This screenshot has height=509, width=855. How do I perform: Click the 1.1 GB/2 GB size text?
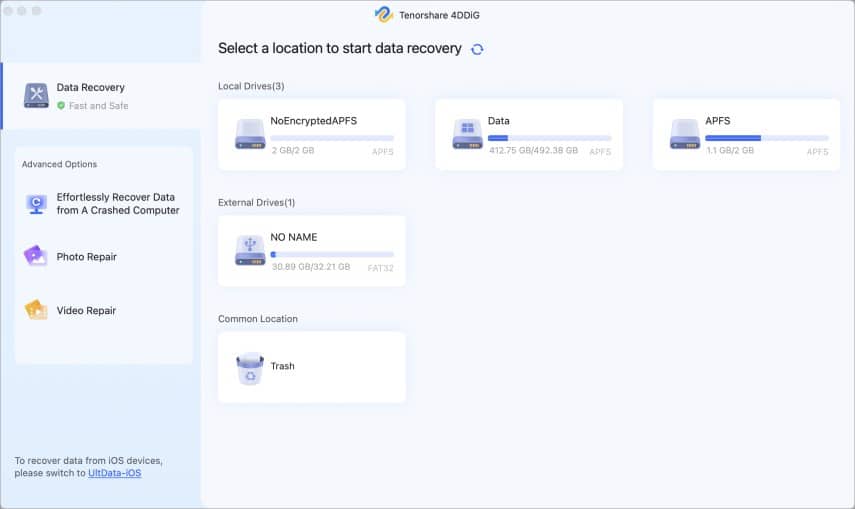coord(730,150)
